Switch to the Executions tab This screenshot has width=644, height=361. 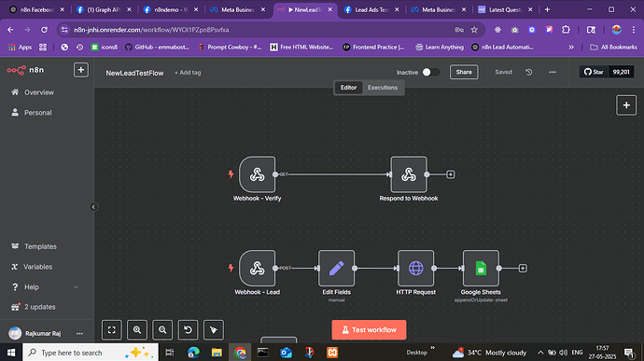click(383, 88)
